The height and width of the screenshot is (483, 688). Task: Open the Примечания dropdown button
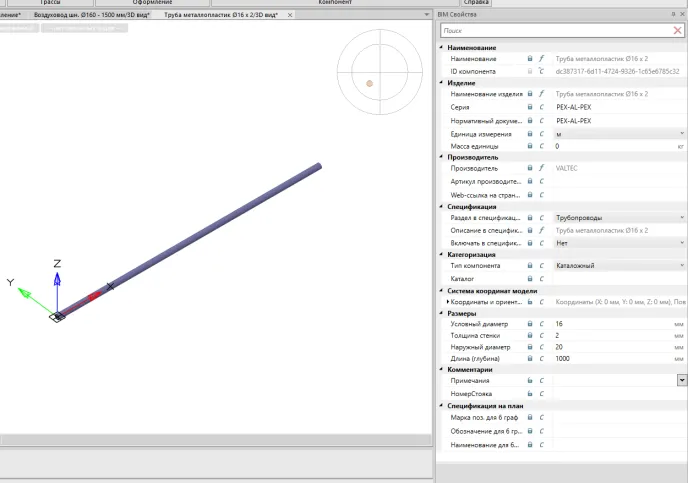coord(682,380)
